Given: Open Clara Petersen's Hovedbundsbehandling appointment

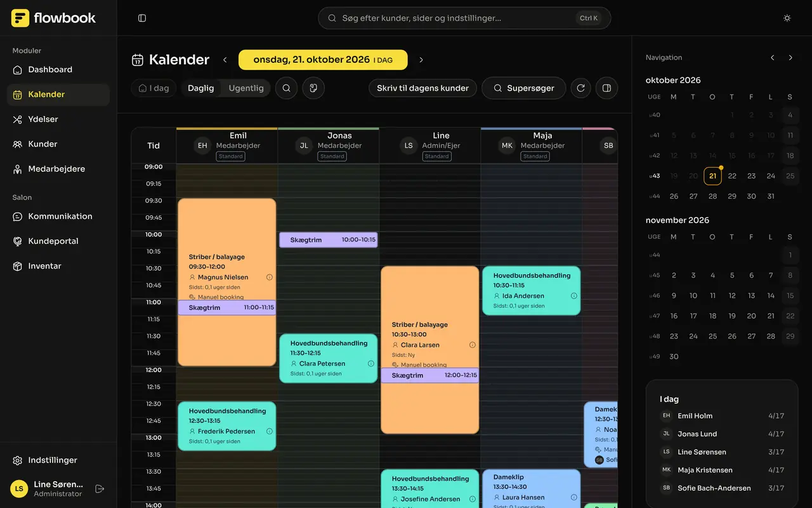Looking at the screenshot, I should tap(328, 359).
